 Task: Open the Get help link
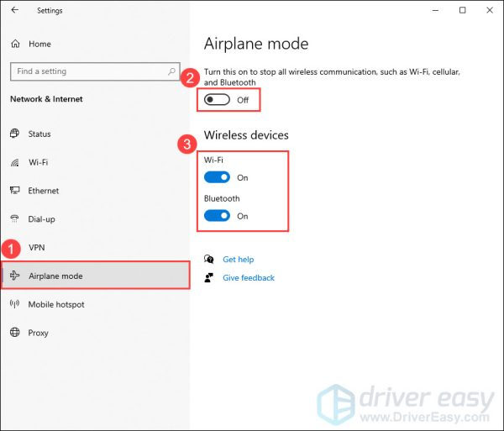click(239, 260)
